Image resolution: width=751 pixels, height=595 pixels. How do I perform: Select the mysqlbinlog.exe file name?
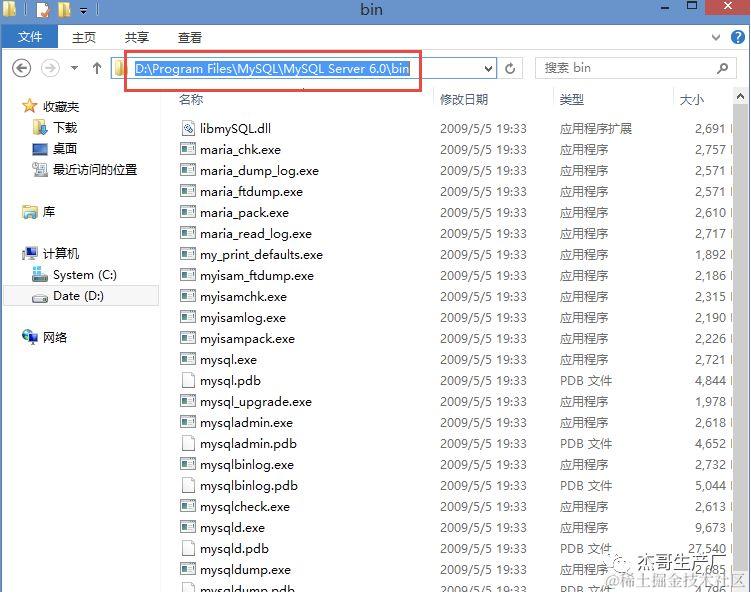(247, 465)
